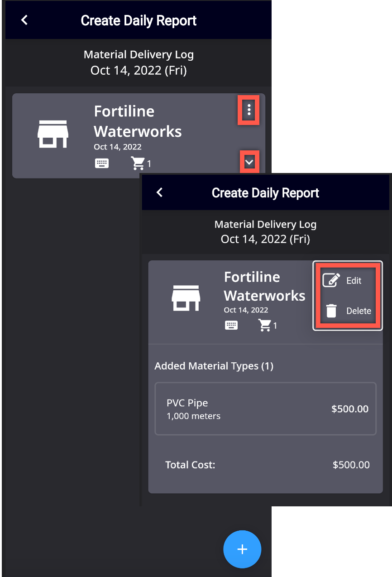Viewport: 392px width, 577px height.
Task: Click Oct 14, 2022 date on rear card
Action: [x=118, y=147]
